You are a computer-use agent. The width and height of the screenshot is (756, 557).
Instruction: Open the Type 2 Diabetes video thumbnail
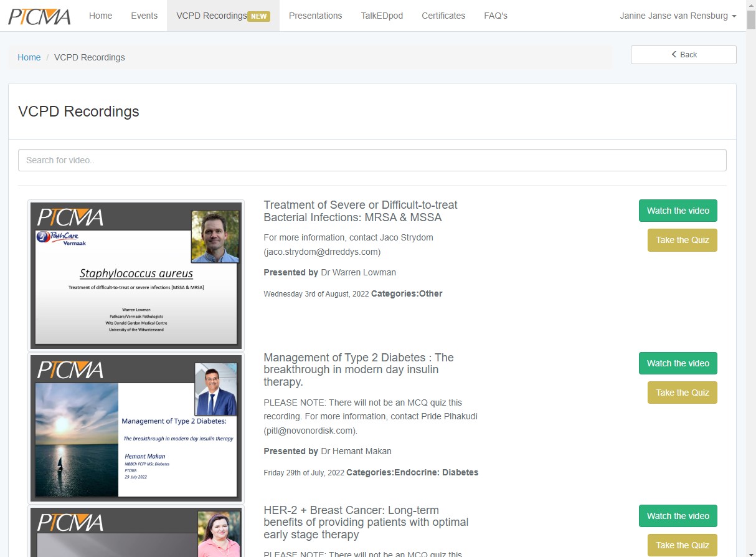pos(136,428)
